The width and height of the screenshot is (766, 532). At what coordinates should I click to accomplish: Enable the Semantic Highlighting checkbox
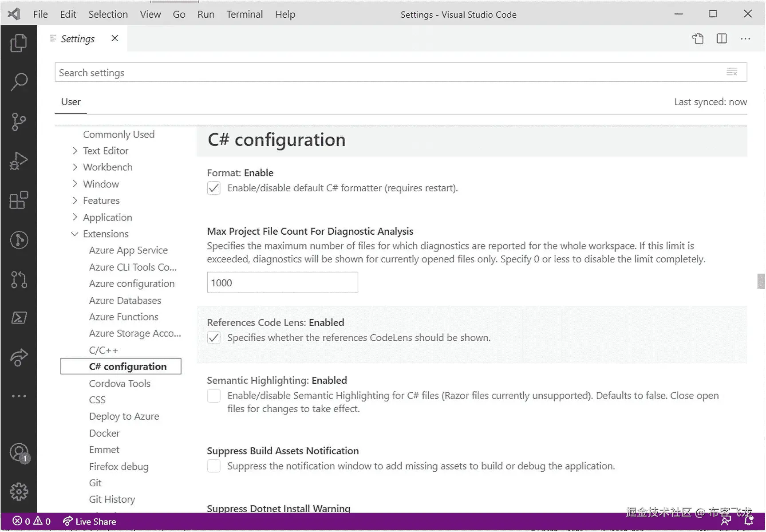tap(213, 396)
